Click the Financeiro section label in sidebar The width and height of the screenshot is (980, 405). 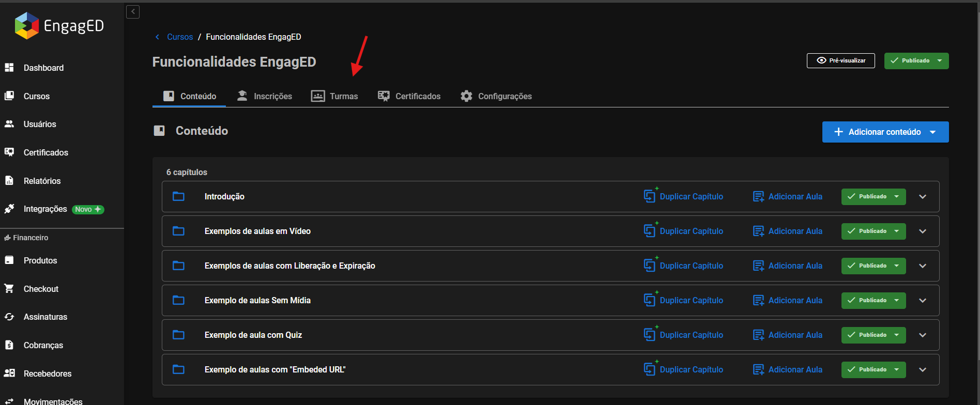click(x=26, y=238)
